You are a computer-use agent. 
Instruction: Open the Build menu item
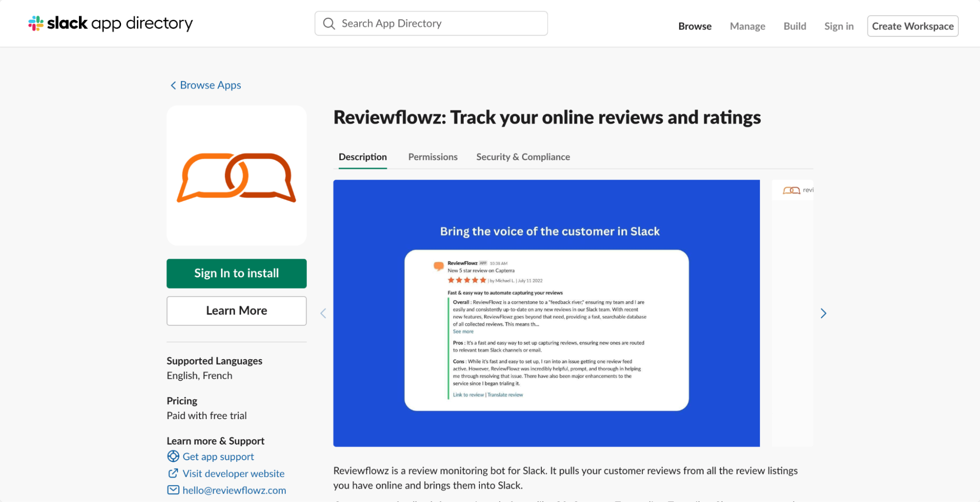tap(795, 26)
